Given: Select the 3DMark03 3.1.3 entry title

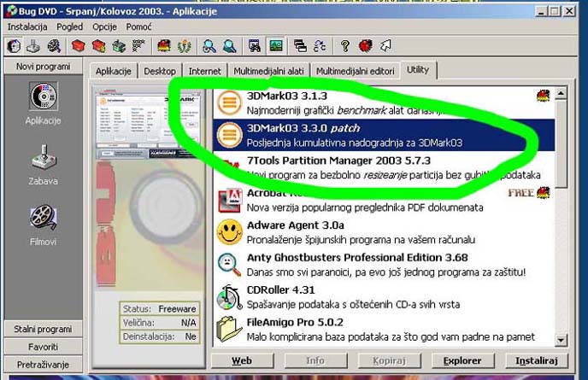Looking at the screenshot, I should click(x=287, y=96).
